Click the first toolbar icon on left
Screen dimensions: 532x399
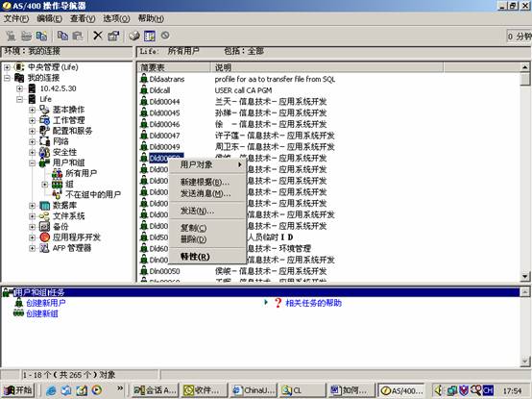11,36
